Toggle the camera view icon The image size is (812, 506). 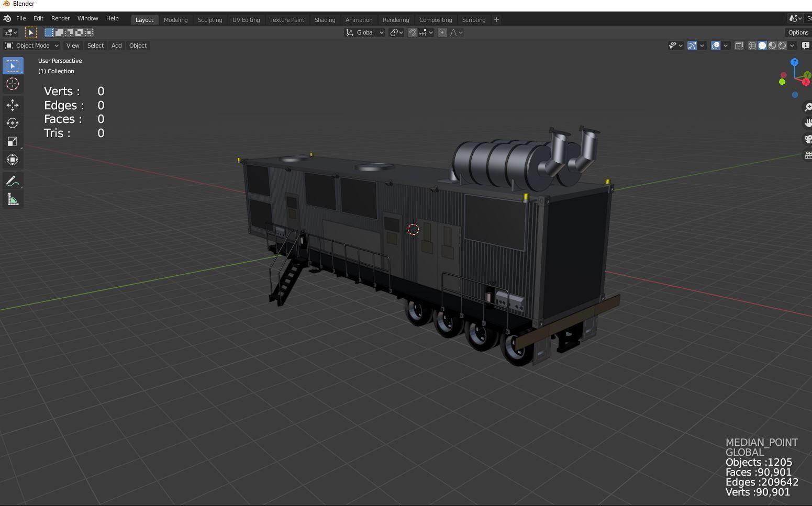click(808, 139)
